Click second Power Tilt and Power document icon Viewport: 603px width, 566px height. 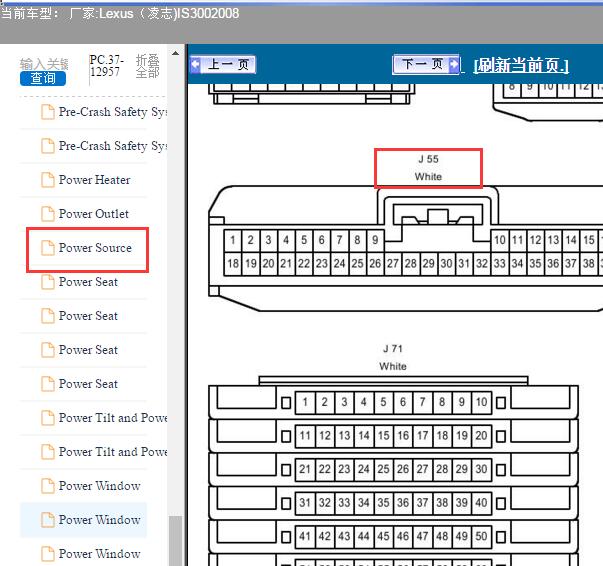point(48,452)
